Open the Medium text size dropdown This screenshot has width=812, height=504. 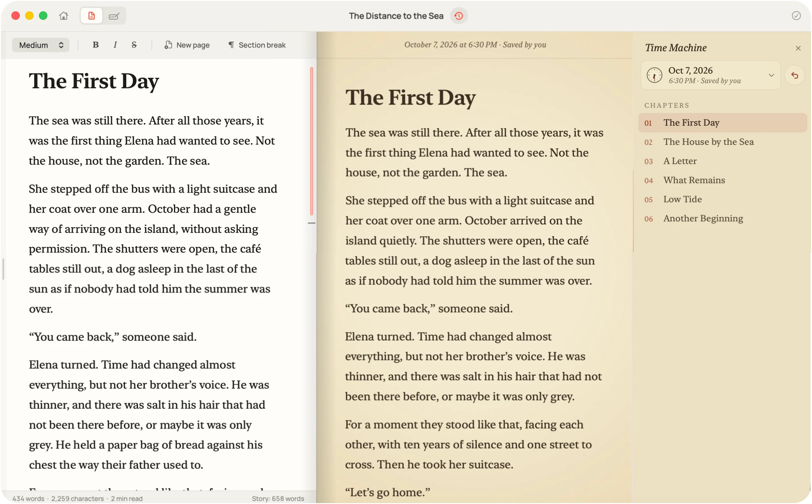click(x=41, y=45)
